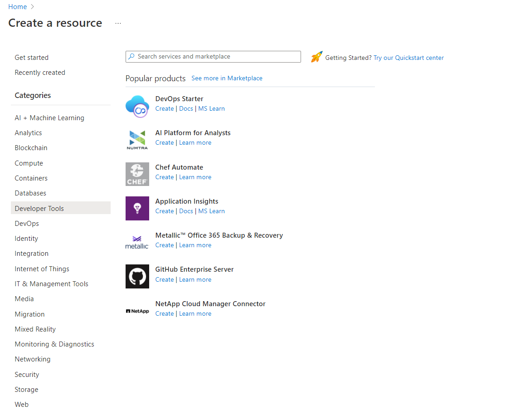Click Create under NetApp Cloud Manager Connector

[165, 313]
